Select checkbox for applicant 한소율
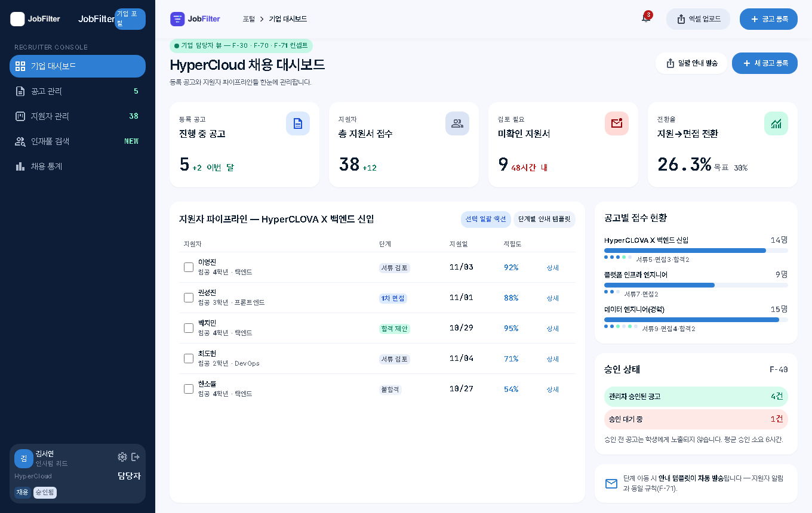Viewport: 812px width, 513px height. pyautogui.click(x=189, y=389)
